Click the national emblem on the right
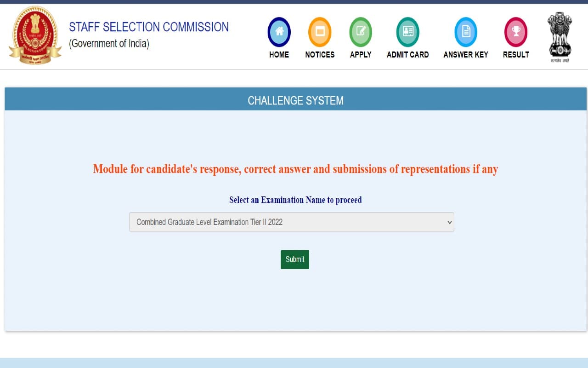Screen dimensions: 588x368 560,34
